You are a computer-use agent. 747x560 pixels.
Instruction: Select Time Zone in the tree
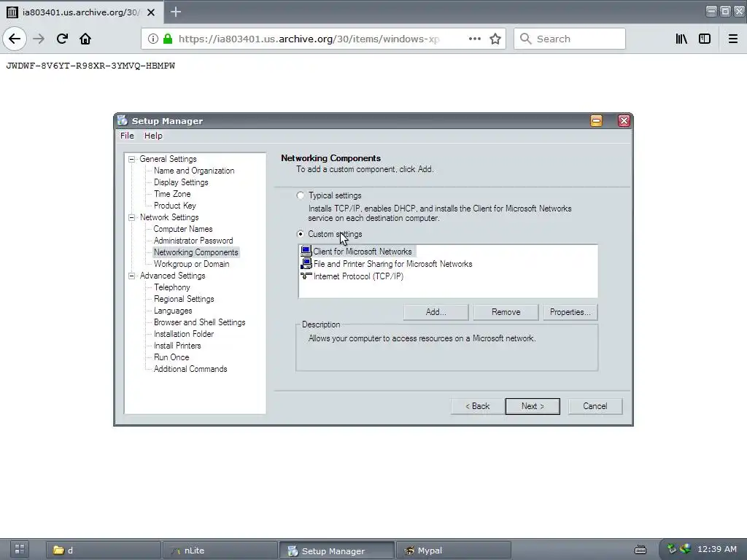[172, 194]
